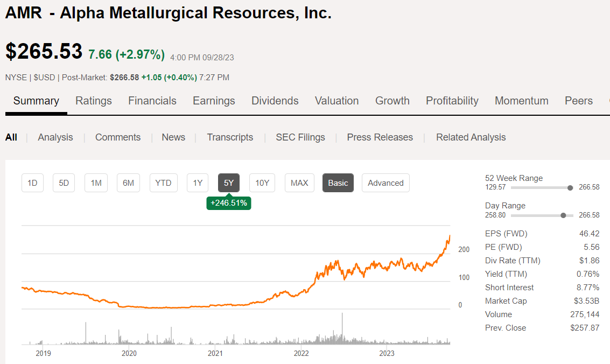Choose the 6M chart range
The image size is (610, 364).
(128, 183)
